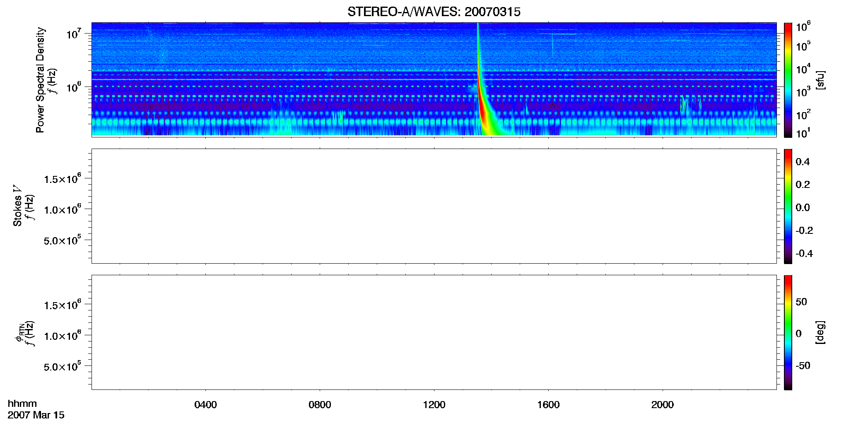Click the 1200 time tick label
The height and width of the screenshot is (447, 868).
pos(434,405)
